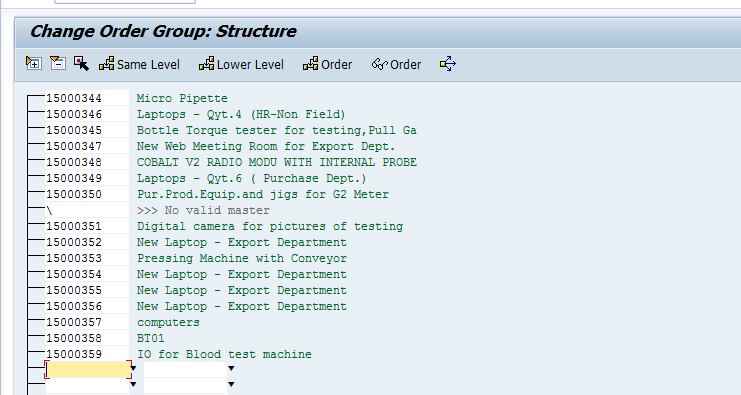
Task: Click the Expand subtree icon
Action: pos(34,63)
